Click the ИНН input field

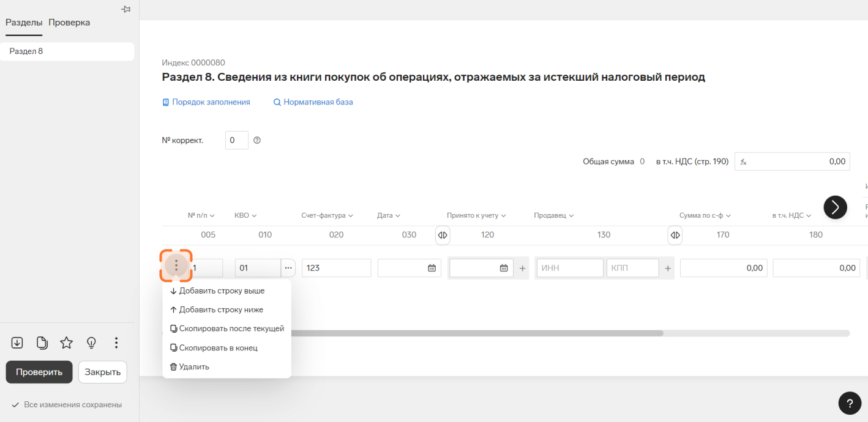tap(570, 268)
